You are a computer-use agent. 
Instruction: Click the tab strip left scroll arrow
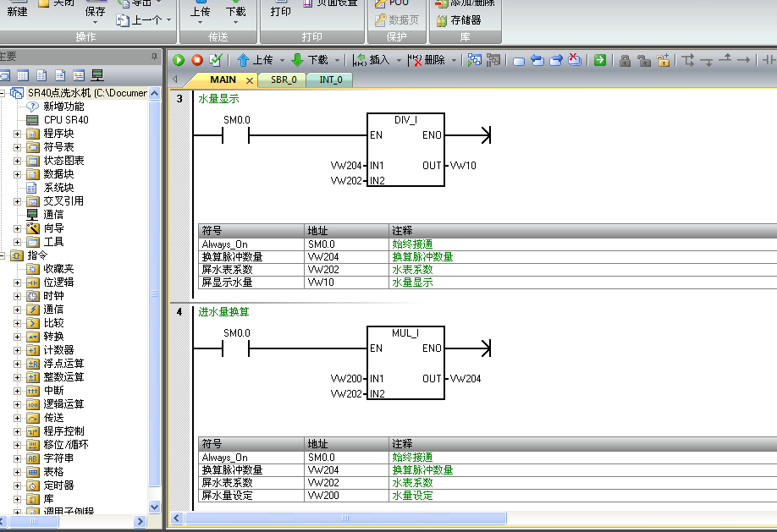pyautogui.click(x=175, y=79)
